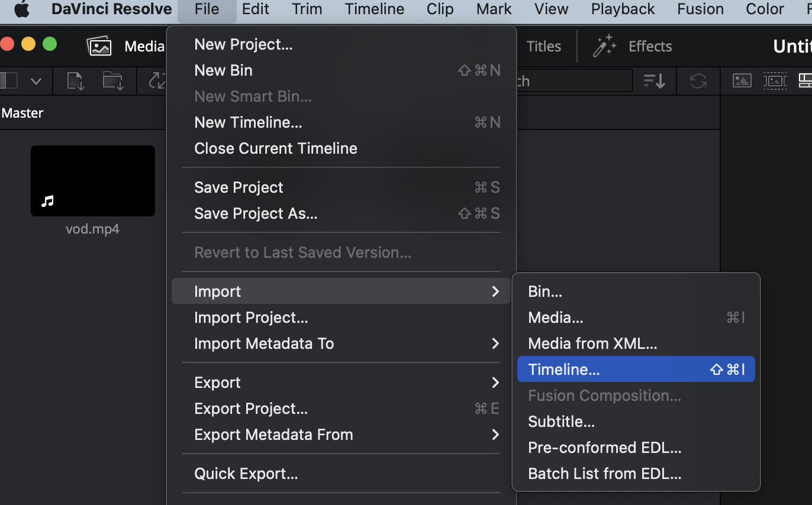
Task: Open the Timeline menu in menu bar
Action: pyautogui.click(x=375, y=9)
